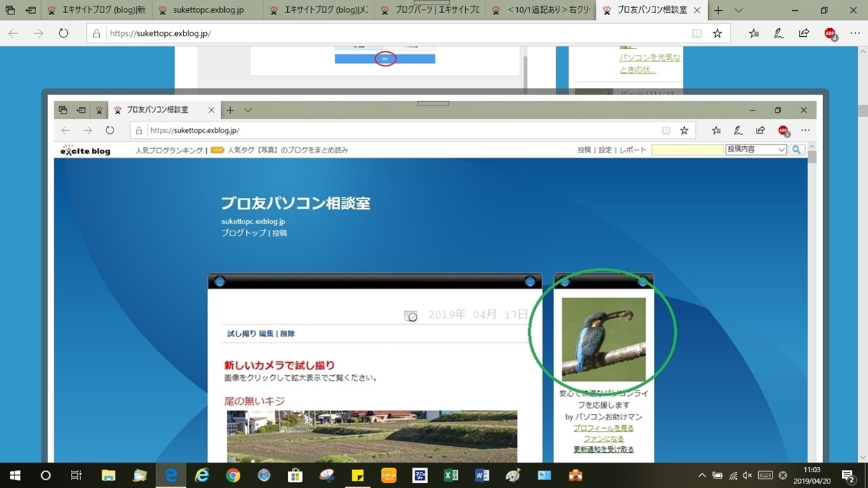Click the camera icon beside 2019年 04月 17日
Viewport: 868px width, 488px height.
411,316
